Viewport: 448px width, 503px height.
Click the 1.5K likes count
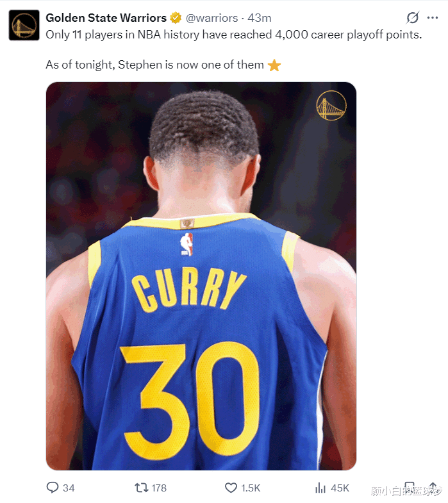(251, 488)
